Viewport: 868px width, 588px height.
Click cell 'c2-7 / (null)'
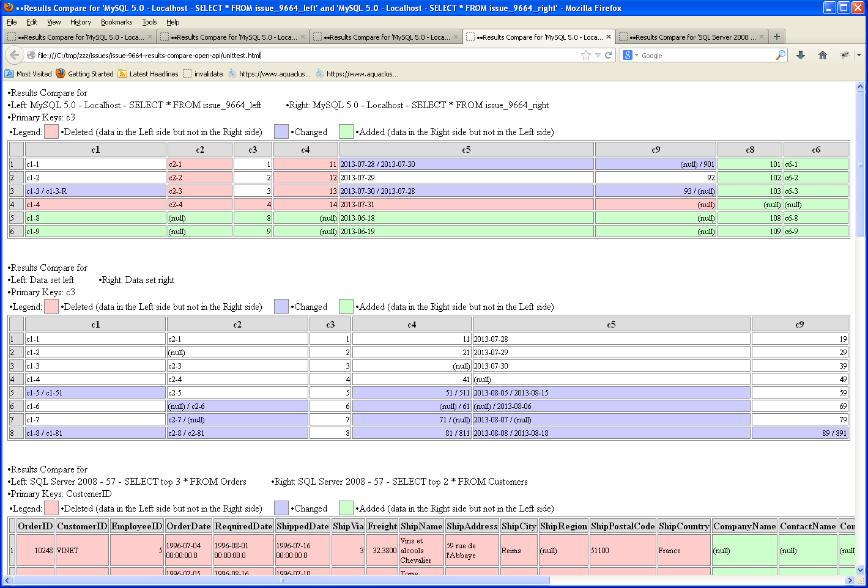237,419
